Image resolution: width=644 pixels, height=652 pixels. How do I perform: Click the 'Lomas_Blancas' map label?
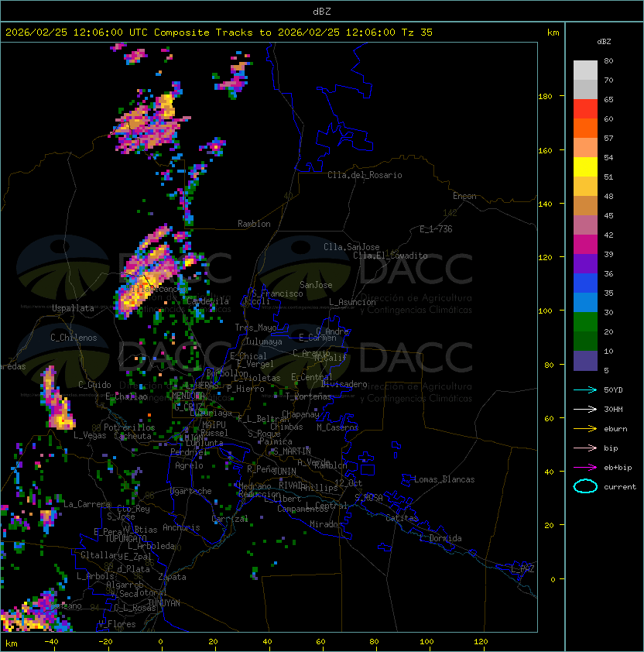coord(444,479)
